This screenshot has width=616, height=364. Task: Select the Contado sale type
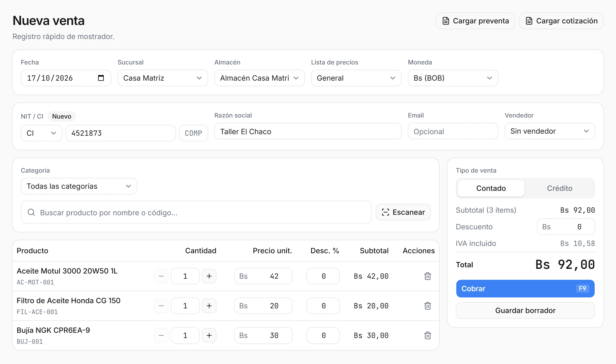point(491,188)
